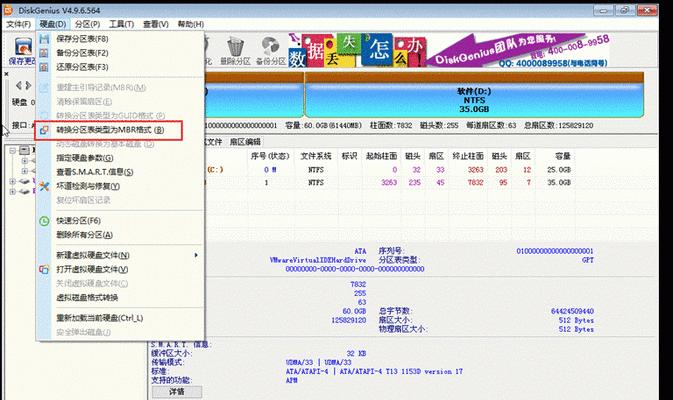Click the DiskGenius data recovery banner ad
Viewport: 673px width, 400px height.
click(449, 50)
